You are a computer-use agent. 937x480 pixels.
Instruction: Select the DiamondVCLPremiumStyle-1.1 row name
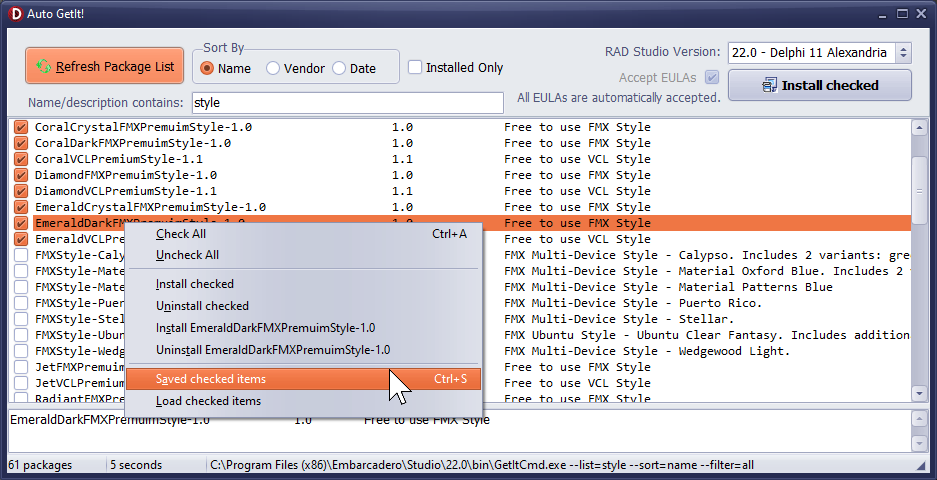tap(125, 191)
